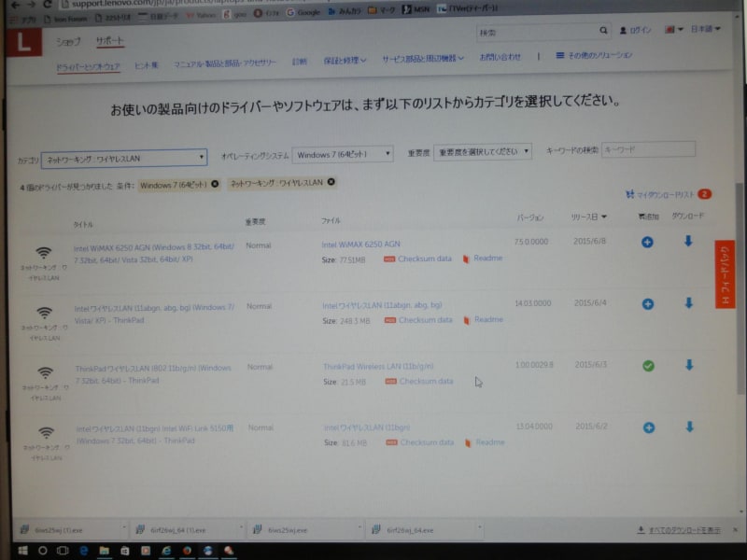Open My Download List link
The image size is (747, 560).
pyautogui.click(x=667, y=194)
